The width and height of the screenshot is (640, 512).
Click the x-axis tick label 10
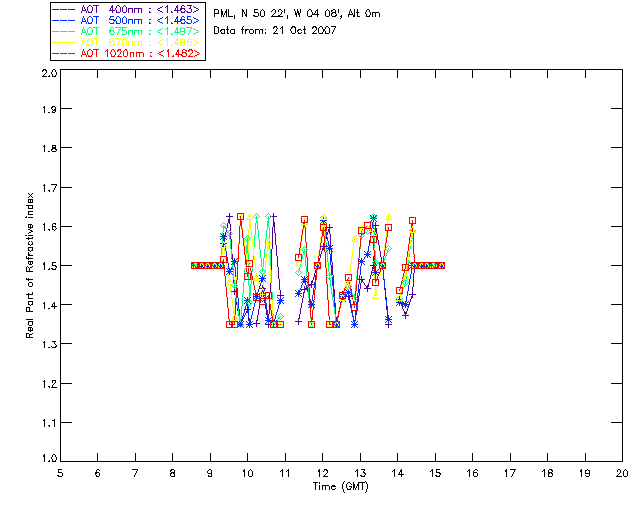[247, 473]
